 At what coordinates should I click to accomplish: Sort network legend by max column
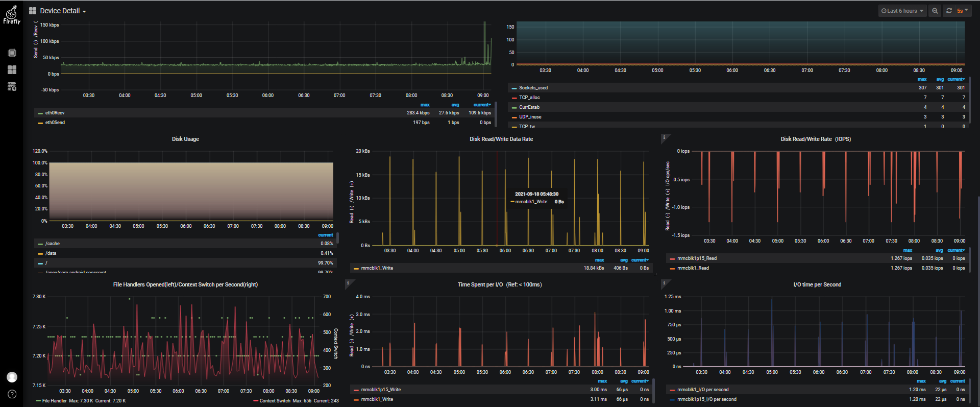pos(425,105)
